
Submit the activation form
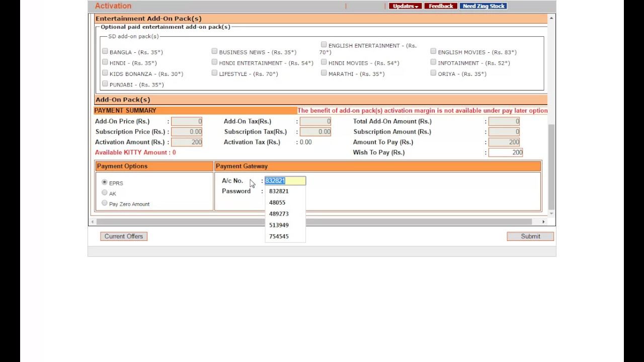(x=530, y=236)
